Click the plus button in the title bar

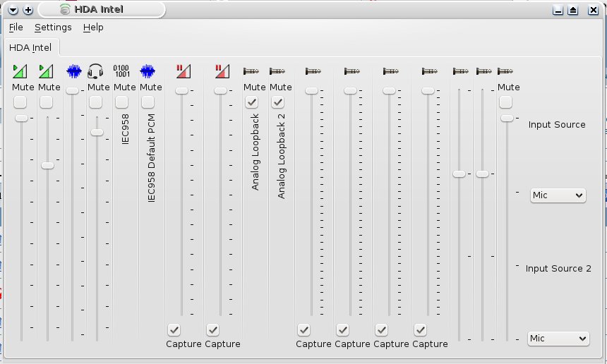[x=28, y=10]
